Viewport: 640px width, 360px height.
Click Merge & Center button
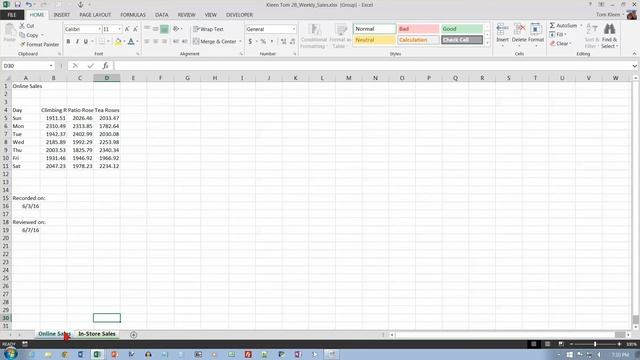(215, 41)
